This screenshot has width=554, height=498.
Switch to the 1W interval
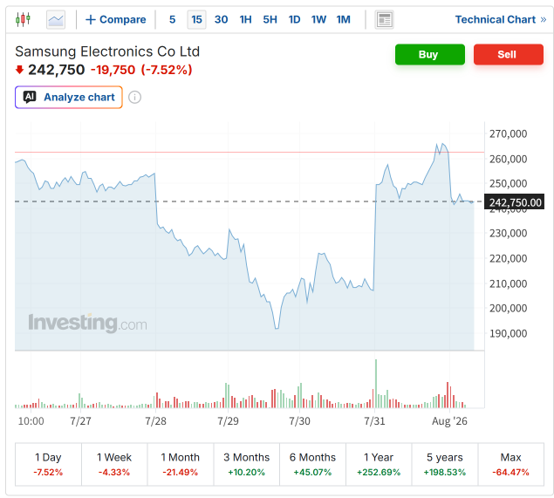(319, 19)
